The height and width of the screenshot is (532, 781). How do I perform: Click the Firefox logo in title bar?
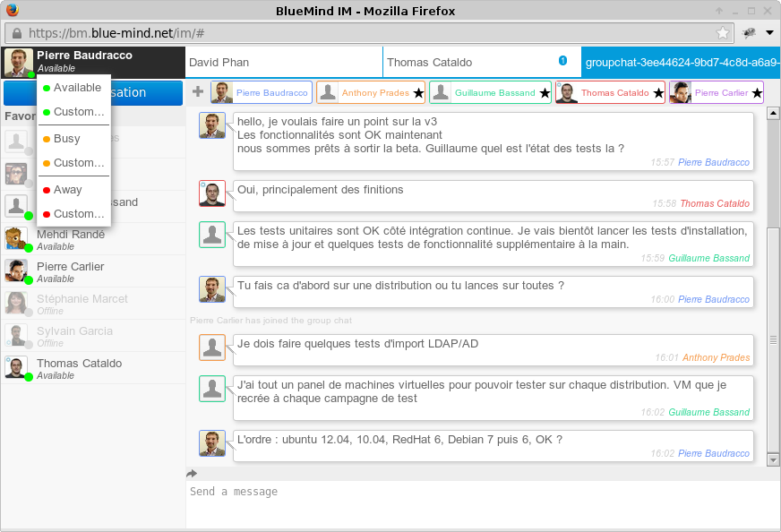coord(12,10)
